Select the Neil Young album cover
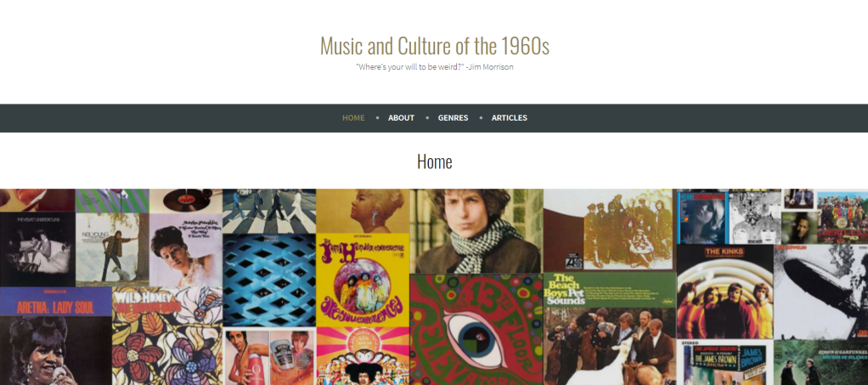The width and height of the screenshot is (868, 385). coord(112,249)
